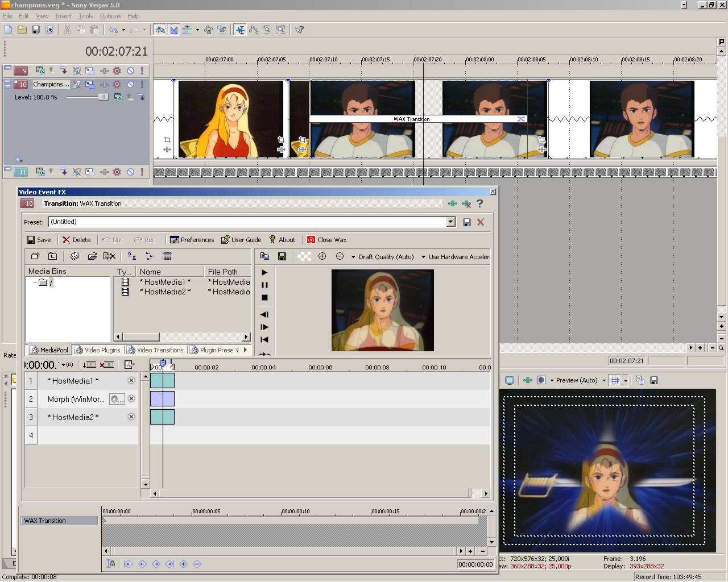
Task: Click the save preset disk icon beside Preset box
Action: click(467, 222)
